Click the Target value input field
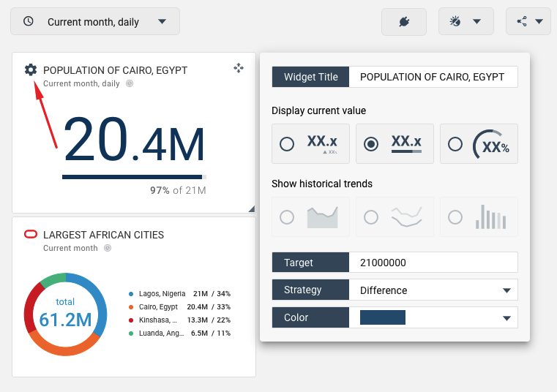The width and height of the screenshot is (557, 392). pyautogui.click(x=433, y=263)
